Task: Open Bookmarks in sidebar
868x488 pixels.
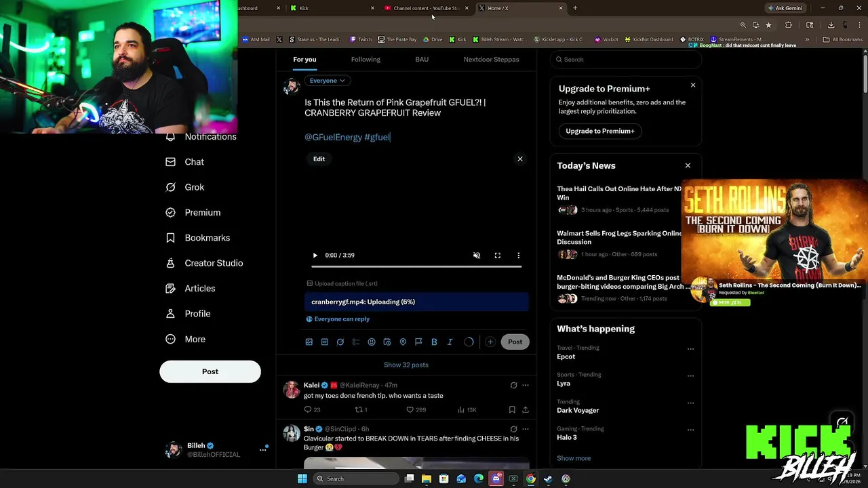Action: (198, 238)
